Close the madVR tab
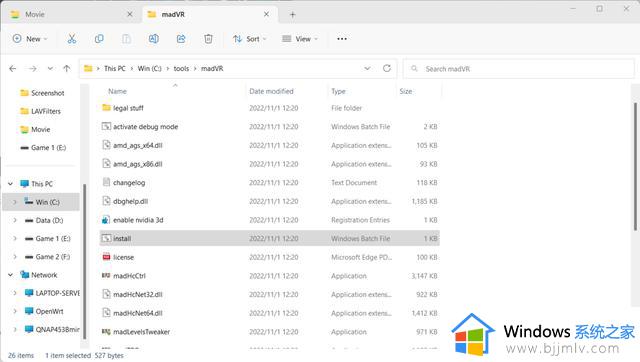 [x=267, y=14]
